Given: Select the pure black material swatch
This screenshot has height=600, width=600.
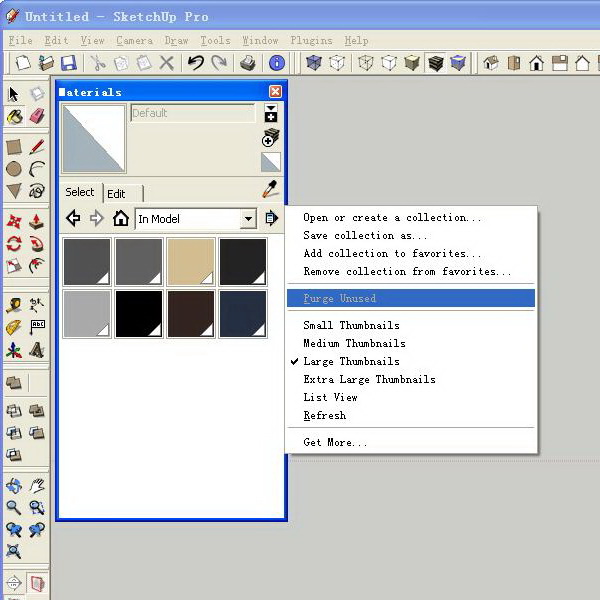Looking at the screenshot, I should pos(139,314).
